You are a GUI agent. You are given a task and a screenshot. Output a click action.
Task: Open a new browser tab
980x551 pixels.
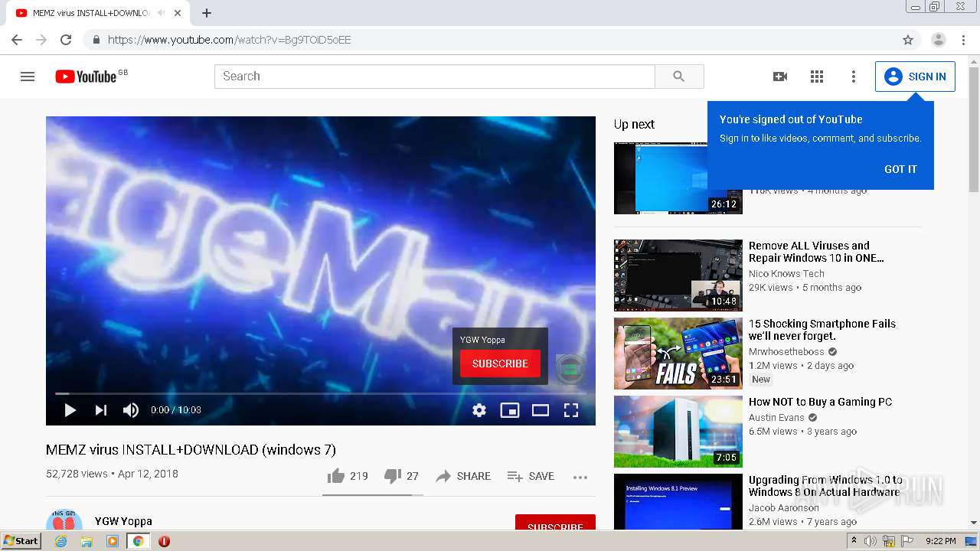207,13
